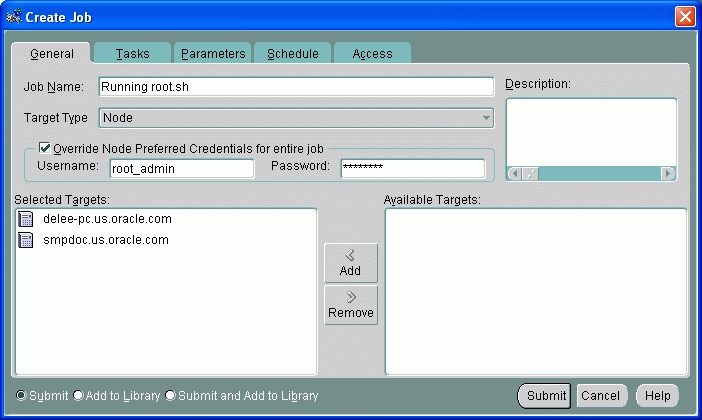
Task: Open the Target Type dropdown
Action: point(486,118)
